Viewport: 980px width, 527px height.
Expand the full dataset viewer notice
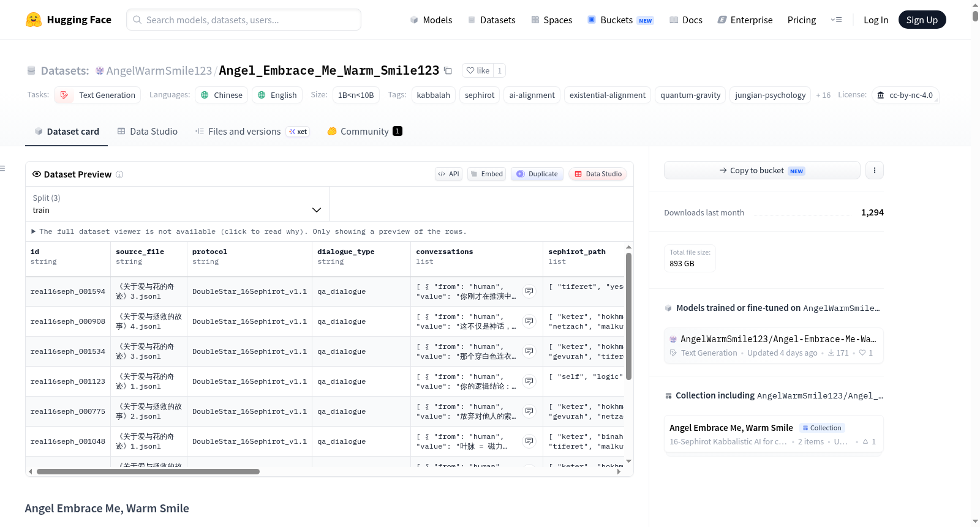249,231
